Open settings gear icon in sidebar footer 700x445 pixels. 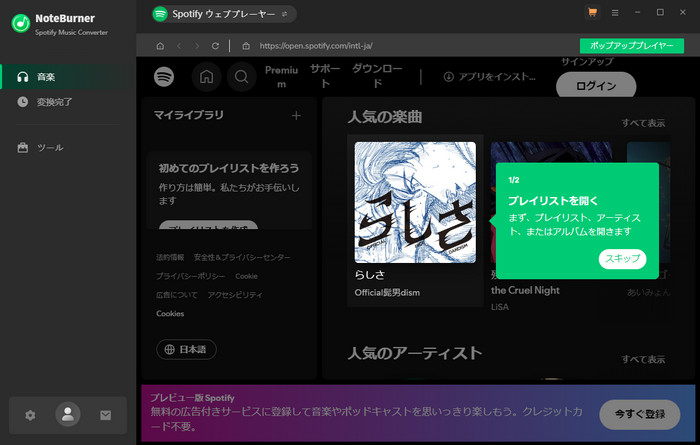(x=30, y=415)
